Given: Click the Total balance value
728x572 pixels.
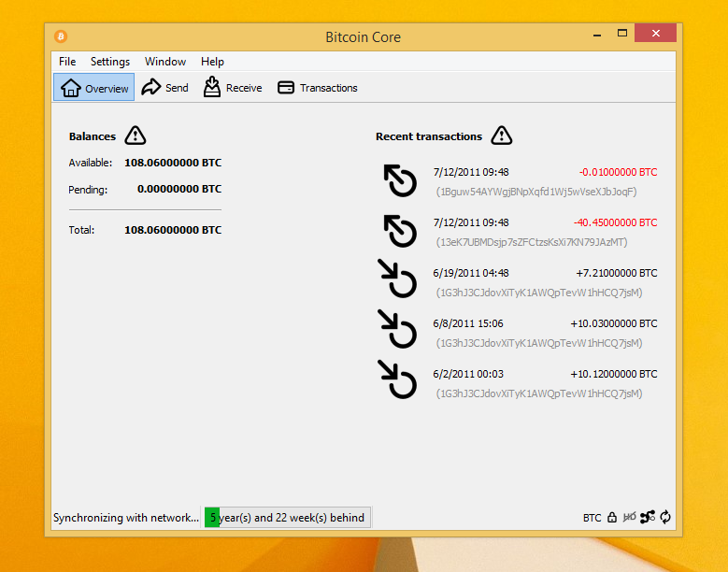Looking at the screenshot, I should pos(173,230).
